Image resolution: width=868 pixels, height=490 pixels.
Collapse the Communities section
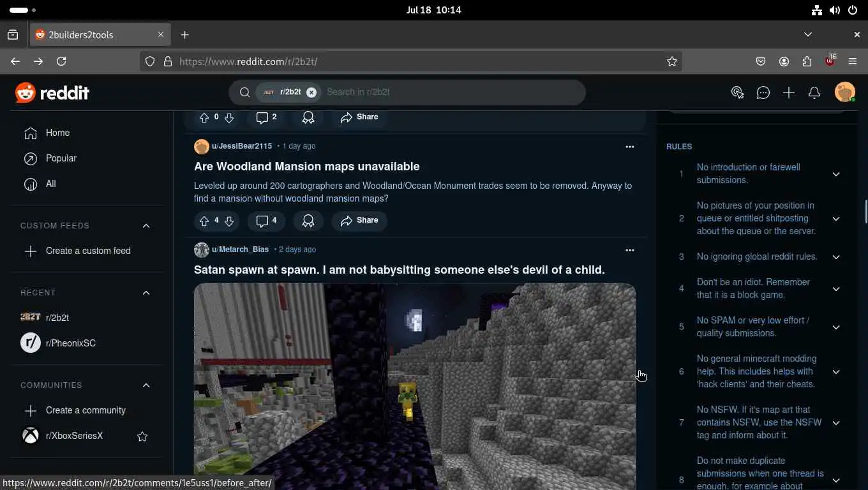pyautogui.click(x=146, y=385)
